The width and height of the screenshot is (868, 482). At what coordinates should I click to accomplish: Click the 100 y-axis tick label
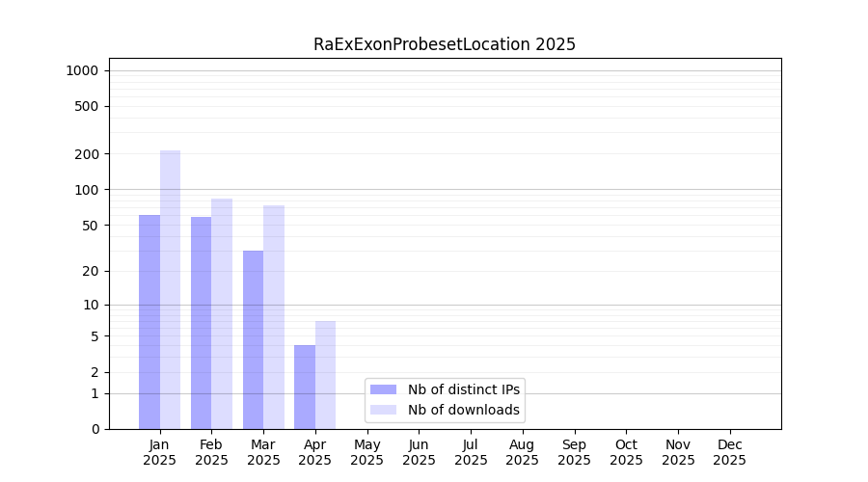[88, 190]
